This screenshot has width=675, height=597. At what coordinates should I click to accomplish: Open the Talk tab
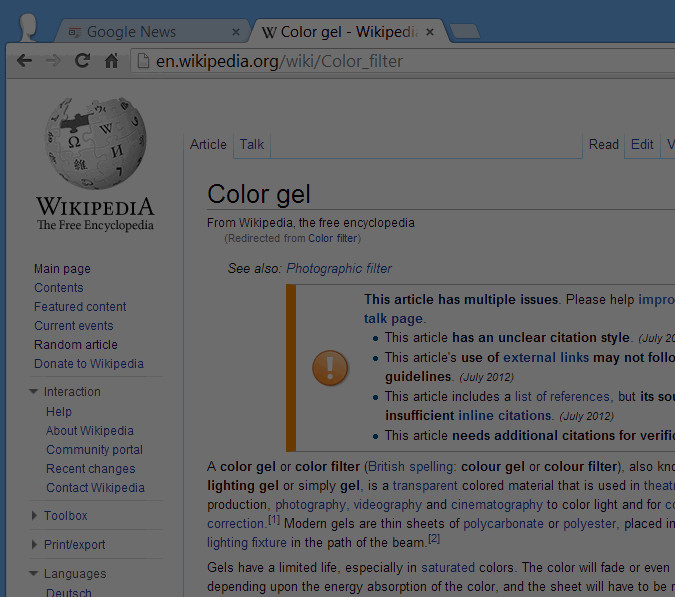click(x=252, y=145)
